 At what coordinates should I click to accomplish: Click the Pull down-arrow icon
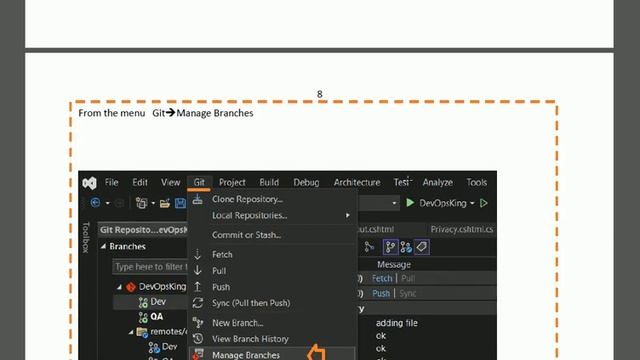(x=198, y=271)
